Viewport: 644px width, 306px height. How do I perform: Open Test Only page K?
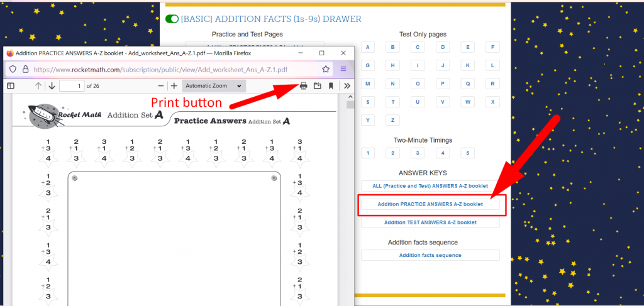468,65
